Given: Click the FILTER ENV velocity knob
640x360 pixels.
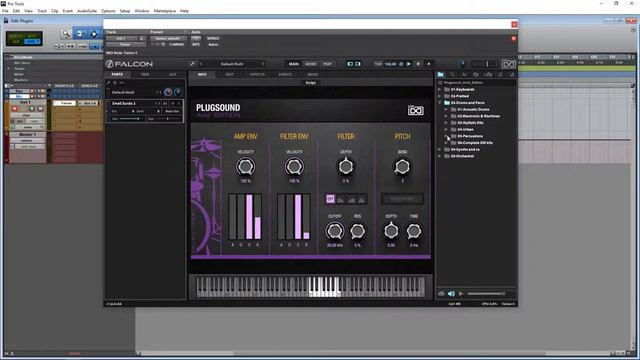Looking at the screenshot, I should pyautogui.click(x=294, y=167).
